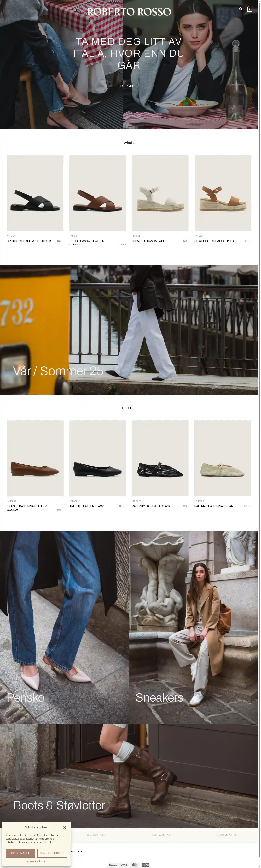Screen dimensions: 261x868
Task: Click the Roberto Rosso logo
Action: tap(129, 12)
